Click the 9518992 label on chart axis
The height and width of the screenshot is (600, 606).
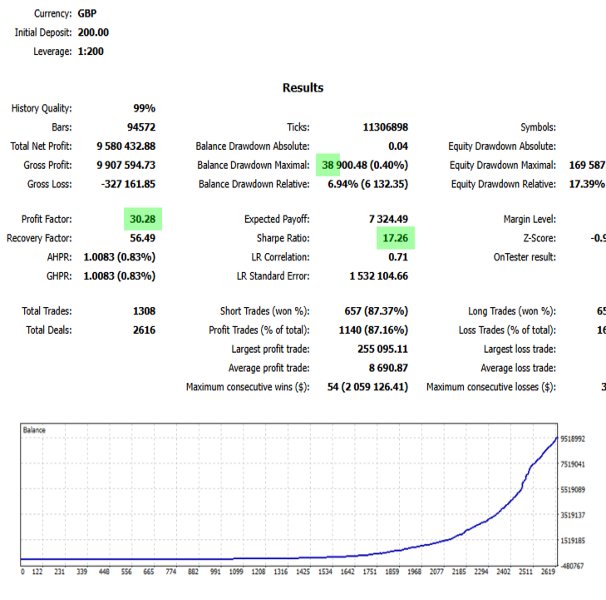coord(573,439)
